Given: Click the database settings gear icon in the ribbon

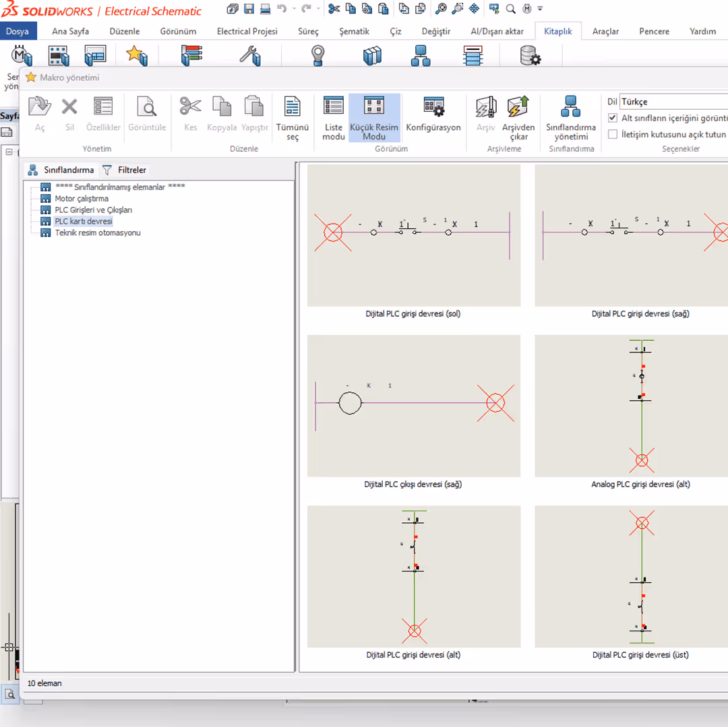Looking at the screenshot, I should [x=530, y=56].
